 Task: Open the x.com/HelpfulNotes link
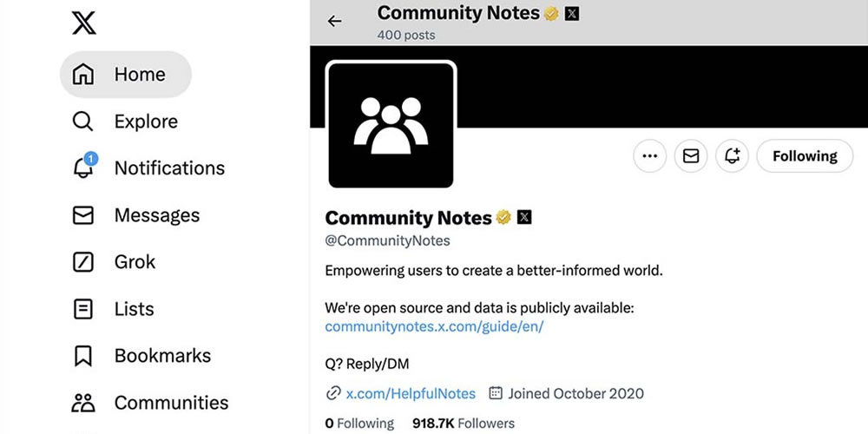(x=411, y=393)
